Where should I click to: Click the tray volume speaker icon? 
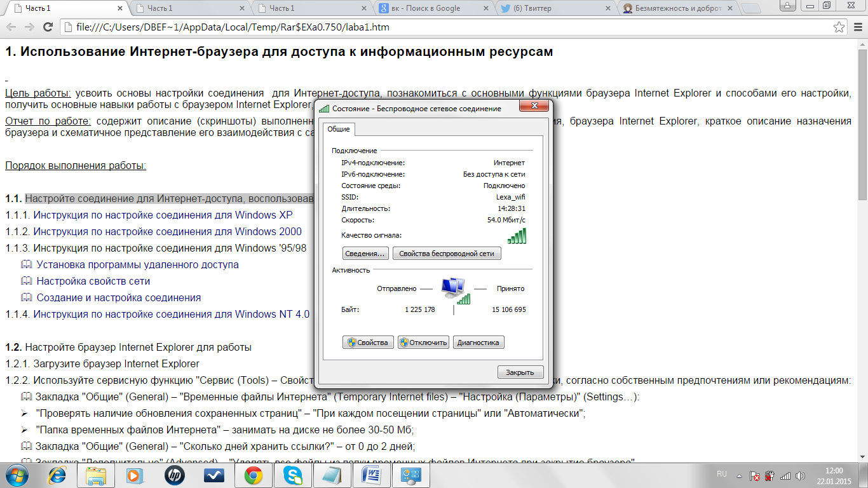801,475
